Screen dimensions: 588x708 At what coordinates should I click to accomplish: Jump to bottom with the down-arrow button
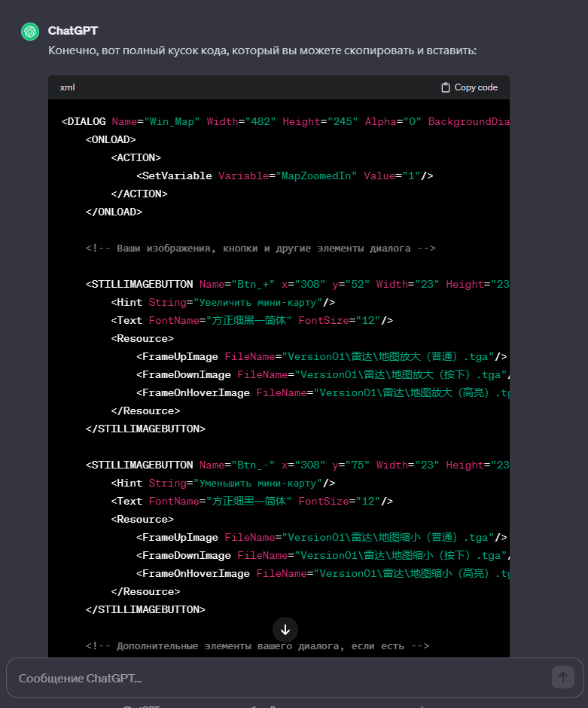pyautogui.click(x=285, y=630)
